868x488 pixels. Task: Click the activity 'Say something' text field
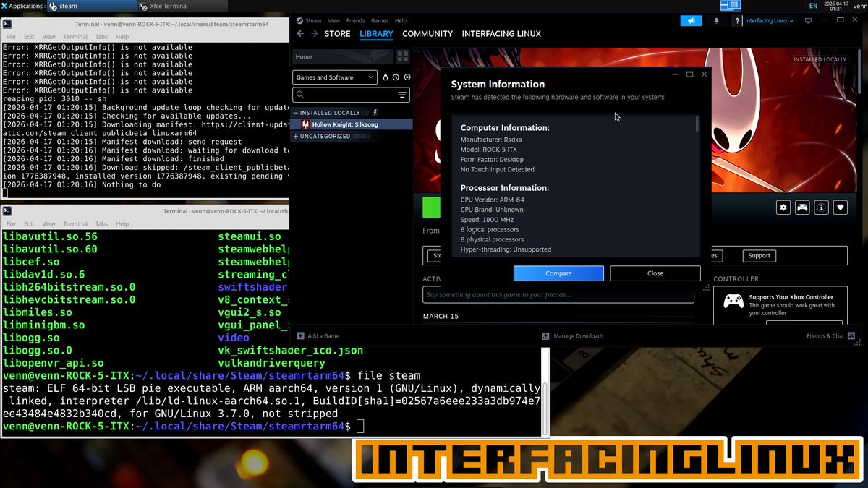(x=558, y=294)
